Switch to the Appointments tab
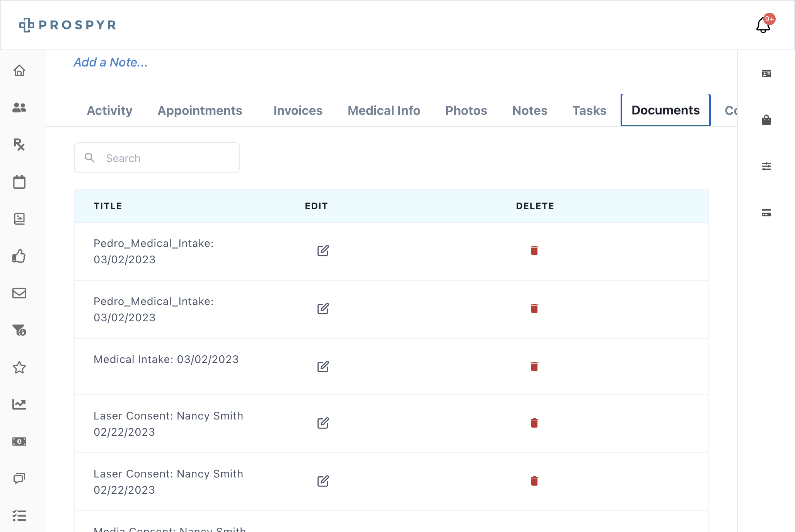 click(200, 111)
